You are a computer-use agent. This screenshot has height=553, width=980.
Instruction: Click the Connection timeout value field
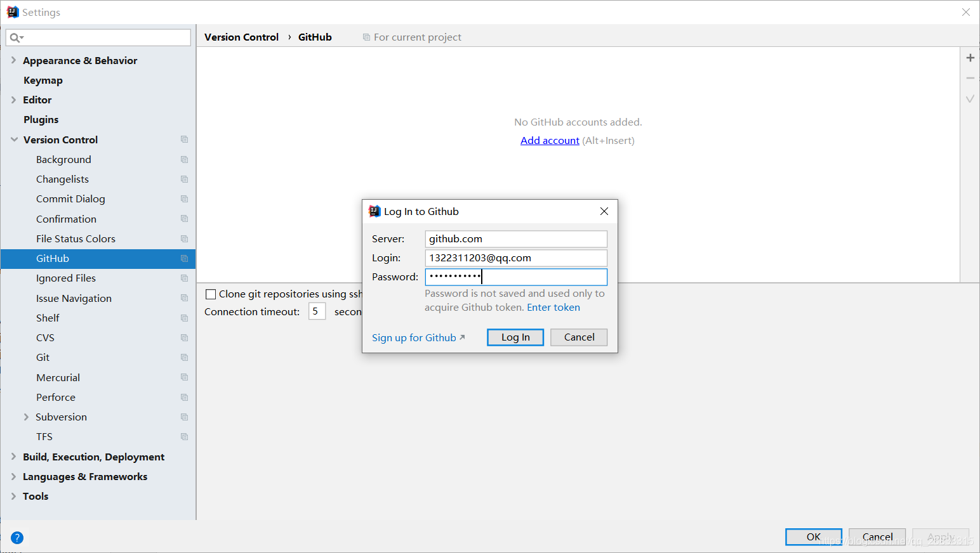[317, 311]
